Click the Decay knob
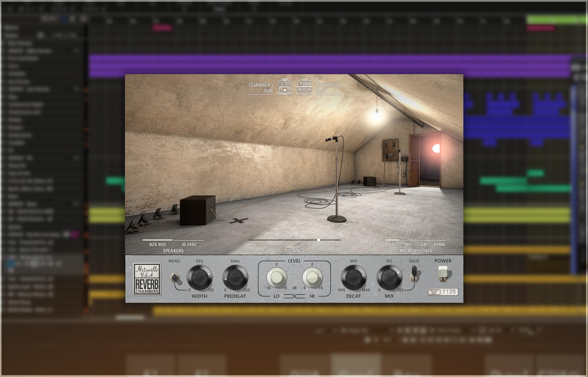Image resolution: width=588 pixels, height=377 pixels. click(x=353, y=278)
